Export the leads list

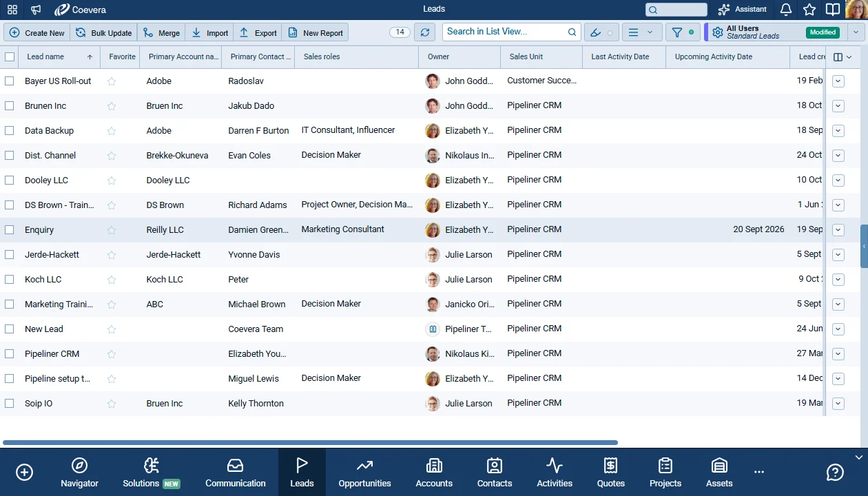[258, 32]
